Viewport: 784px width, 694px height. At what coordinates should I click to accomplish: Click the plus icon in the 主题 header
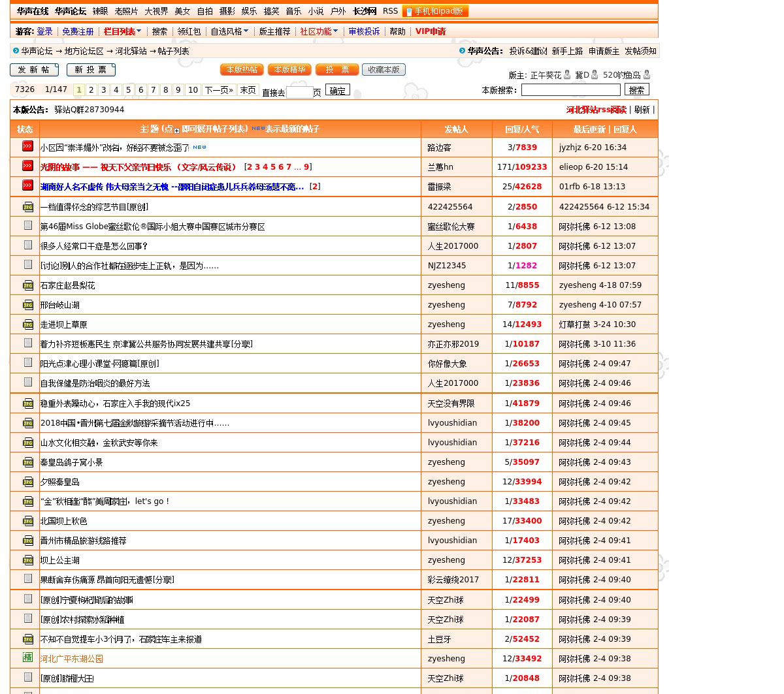tap(176, 131)
